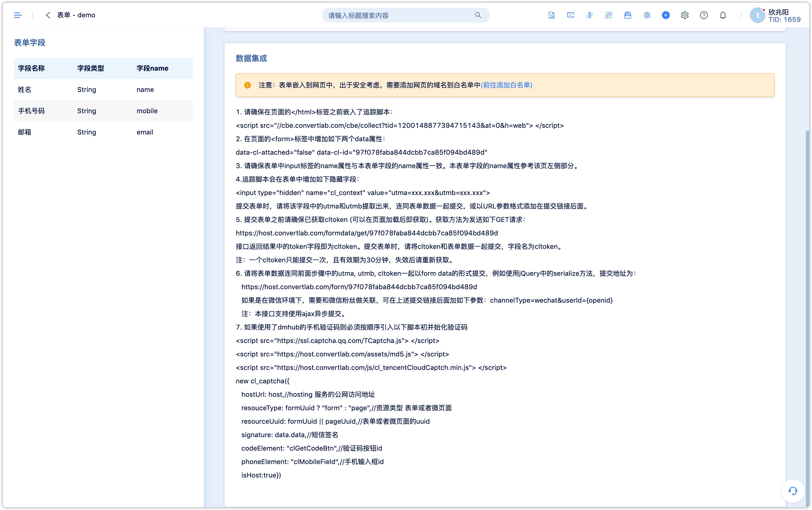Click the 字段名称 column header
Image resolution: width=812 pixels, height=510 pixels.
tap(31, 68)
